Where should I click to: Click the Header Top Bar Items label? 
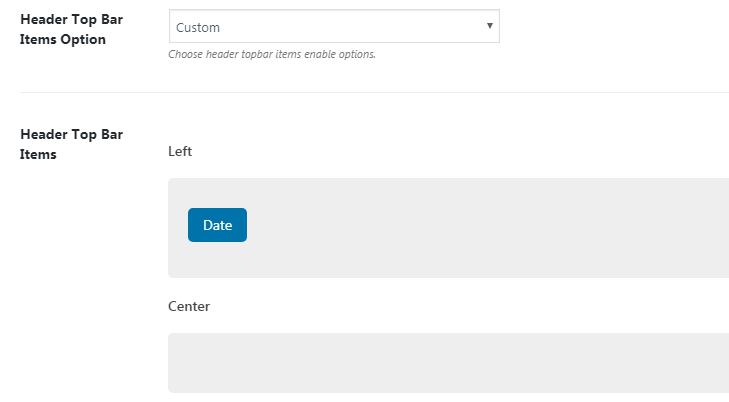(71, 144)
